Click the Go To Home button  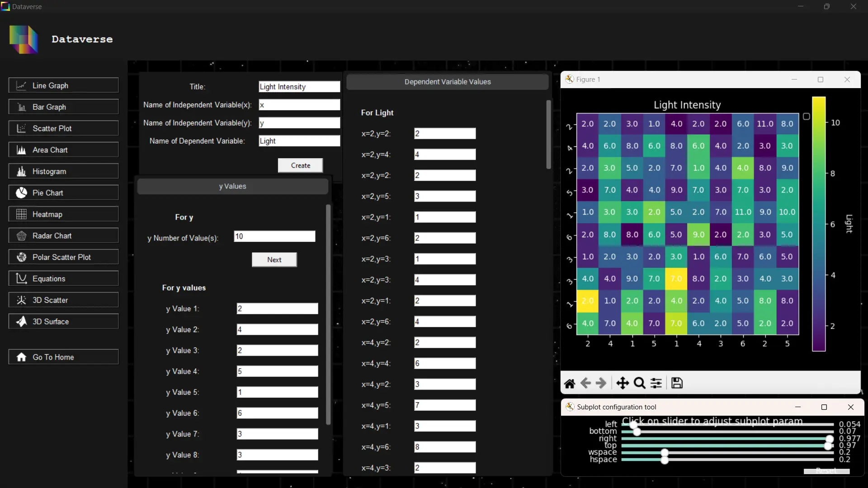point(63,357)
